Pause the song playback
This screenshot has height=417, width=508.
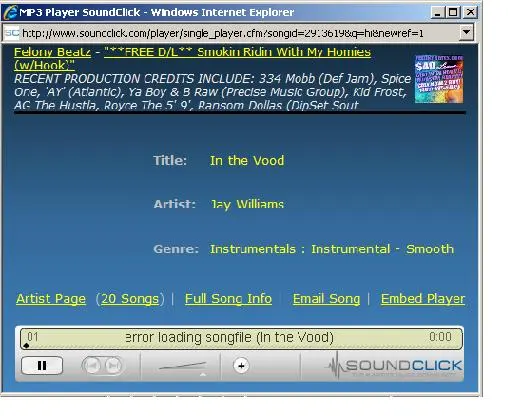pyautogui.click(x=42, y=366)
